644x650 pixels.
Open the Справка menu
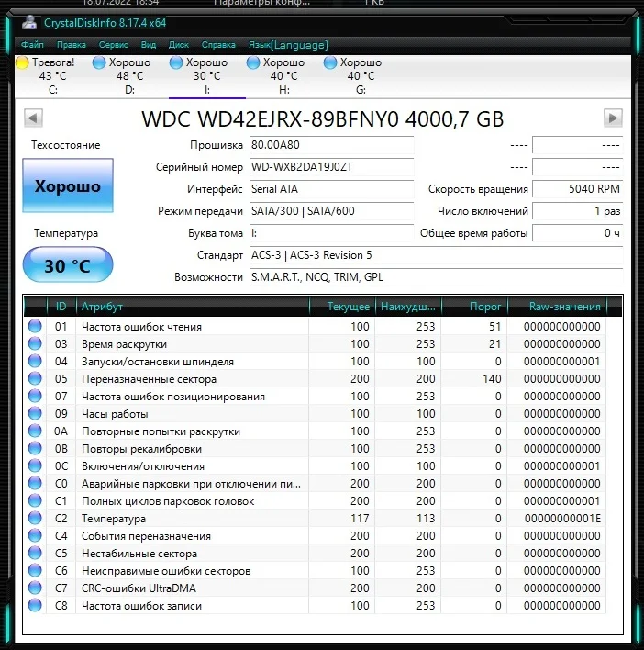tap(218, 45)
